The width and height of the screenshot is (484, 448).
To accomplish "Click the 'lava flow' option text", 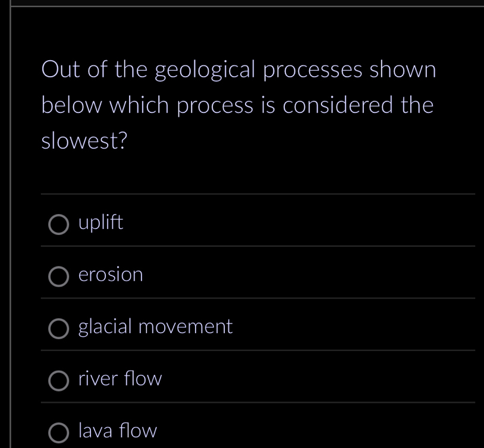I will click(x=118, y=430).
